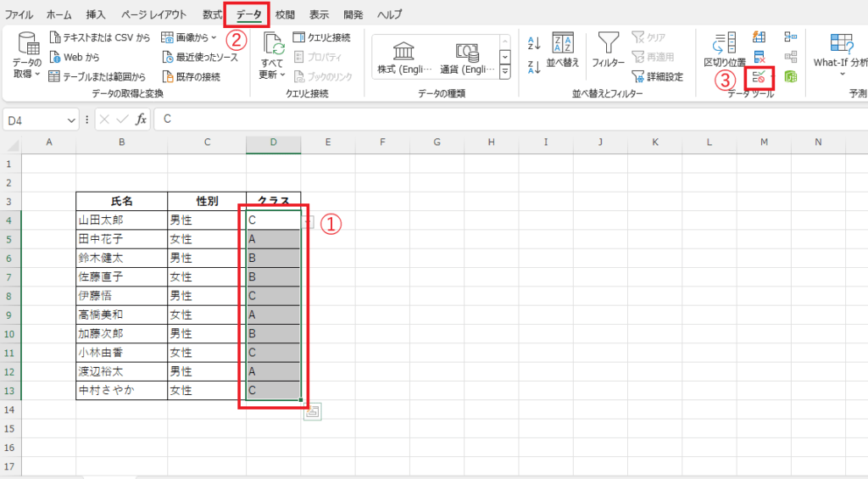Click the formula bar cancel X icon

[104, 120]
